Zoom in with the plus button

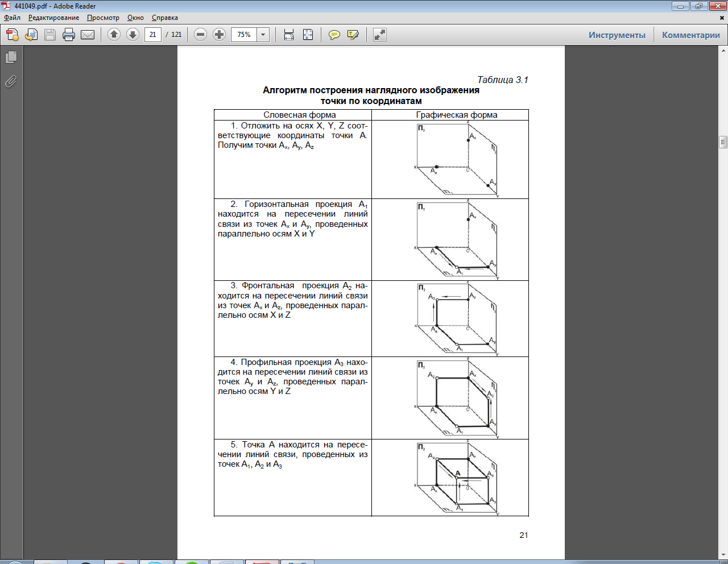[219, 35]
